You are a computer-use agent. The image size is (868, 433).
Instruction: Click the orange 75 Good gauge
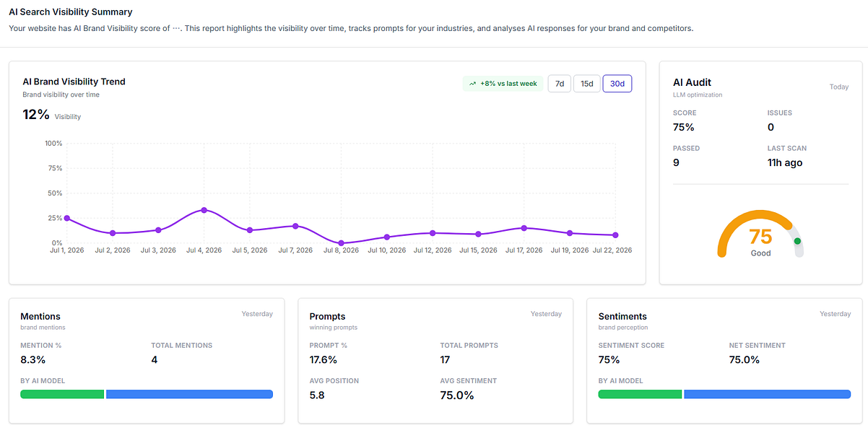coord(760,235)
